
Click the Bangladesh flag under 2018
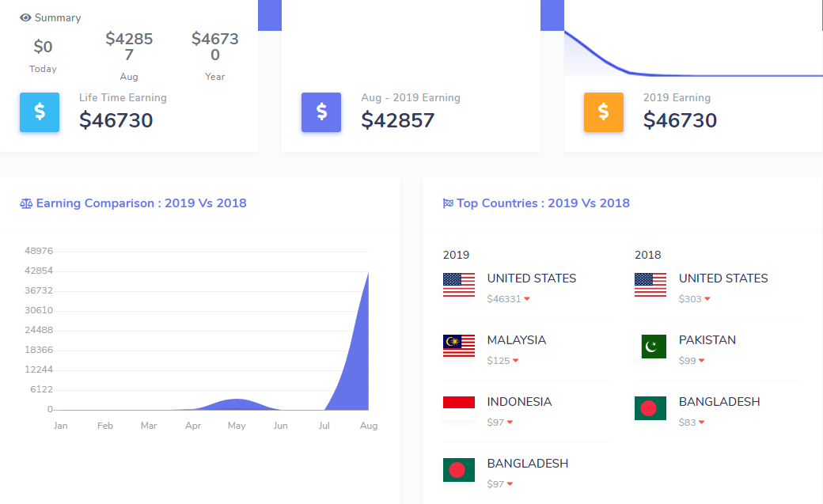[x=650, y=407]
